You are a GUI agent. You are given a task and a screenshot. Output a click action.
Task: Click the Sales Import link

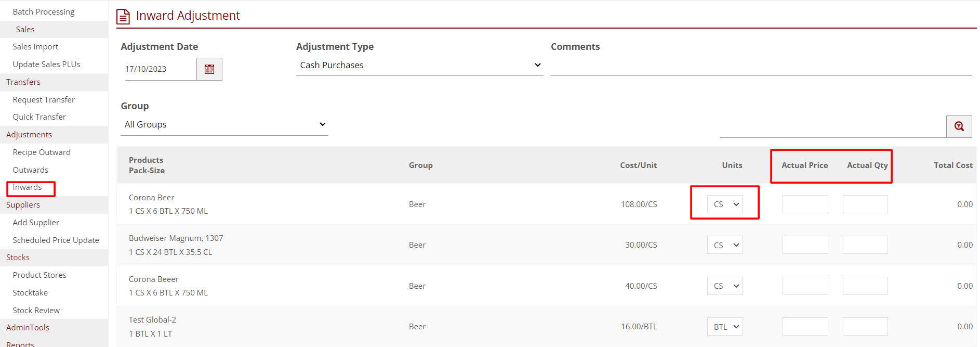[35, 47]
